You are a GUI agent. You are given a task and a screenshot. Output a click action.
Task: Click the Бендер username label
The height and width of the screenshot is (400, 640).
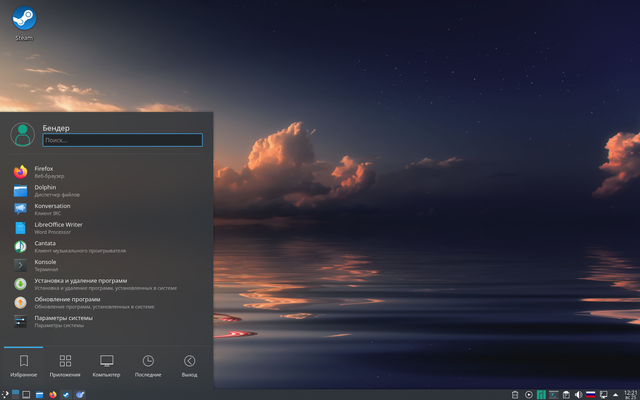coord(56,128)
